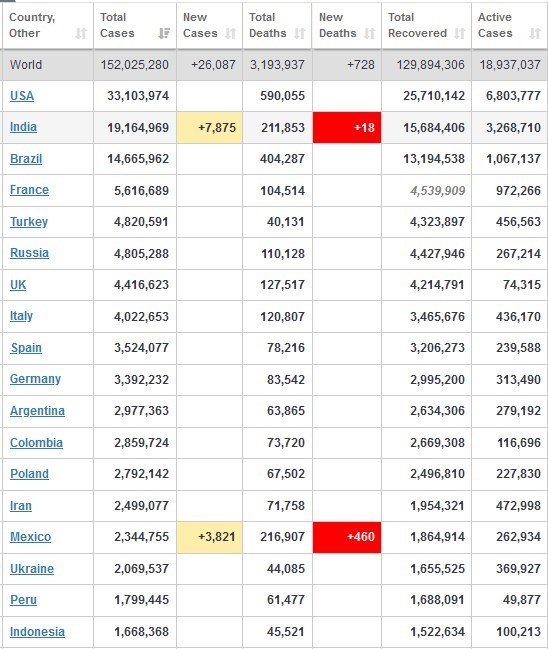548x649 pixels.
Task: Sort by New Deaths arrows icon
Action: click(x=370, y=33)
